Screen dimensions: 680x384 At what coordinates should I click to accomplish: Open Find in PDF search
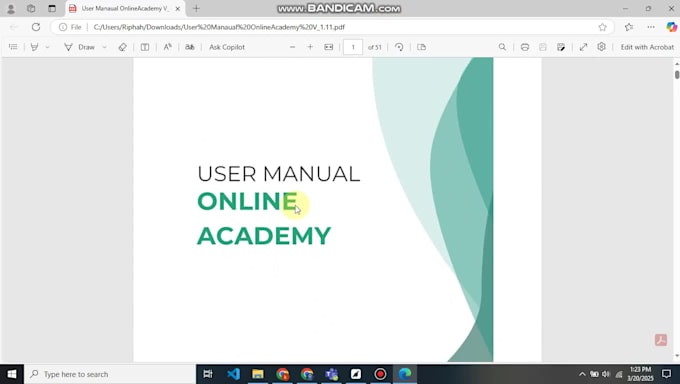502,47
